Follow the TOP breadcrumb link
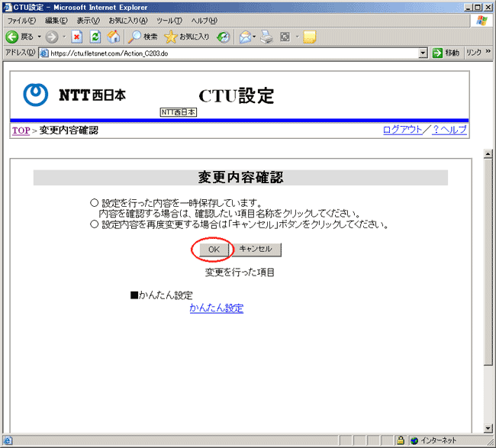The height and width of the screenshot is (448, 496). tap(21, 131)
